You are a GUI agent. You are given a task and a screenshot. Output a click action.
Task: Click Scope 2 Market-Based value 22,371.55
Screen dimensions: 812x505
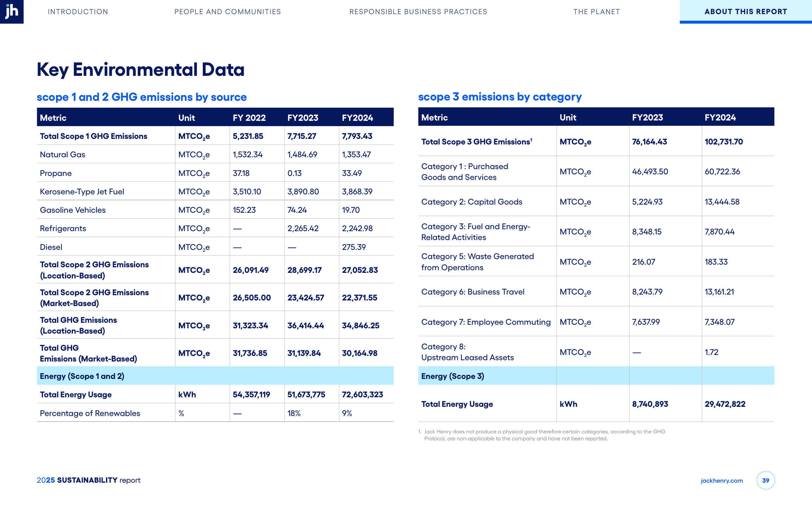tap(360, 297)
